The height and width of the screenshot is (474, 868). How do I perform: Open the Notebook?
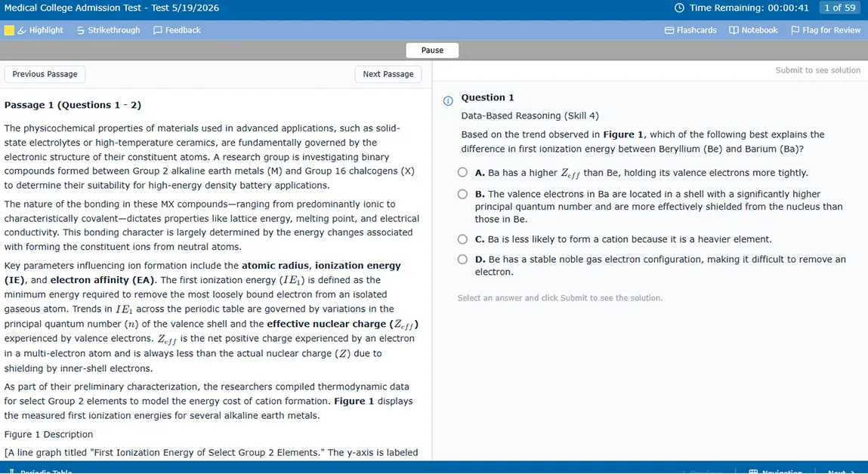click(753, 30)
